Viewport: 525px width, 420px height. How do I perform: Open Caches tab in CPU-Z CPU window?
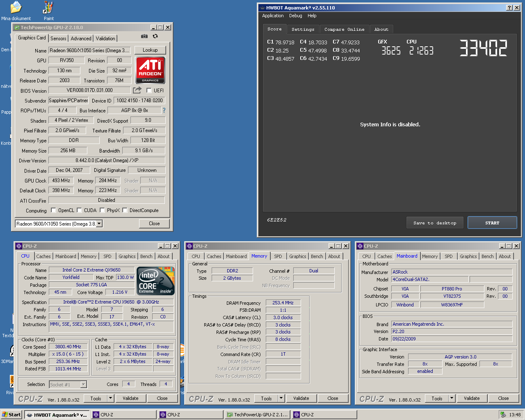[x=43, y=256]
